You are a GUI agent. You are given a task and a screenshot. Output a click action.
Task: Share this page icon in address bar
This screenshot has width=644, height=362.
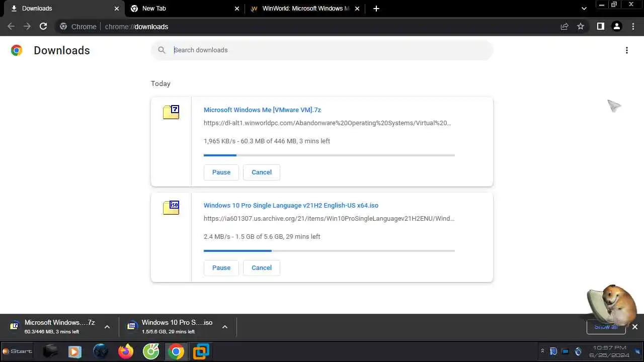pos(565,27)
